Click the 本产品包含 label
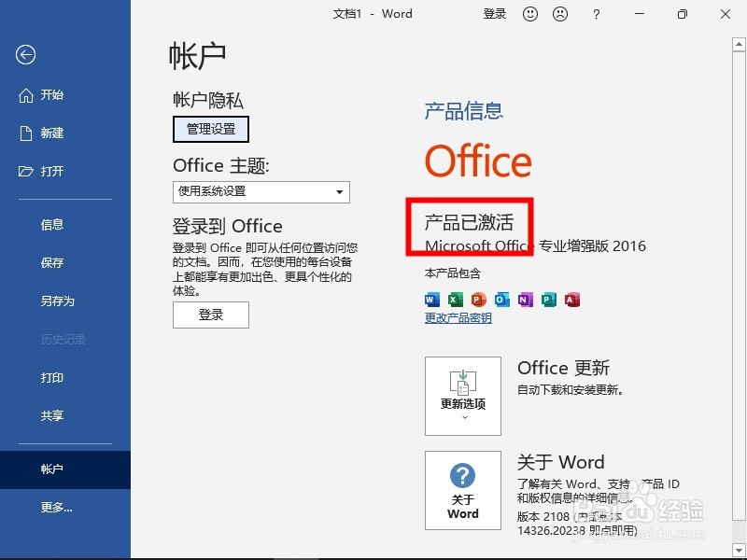This screenshot has height=560, width=747. click(453, 273)
